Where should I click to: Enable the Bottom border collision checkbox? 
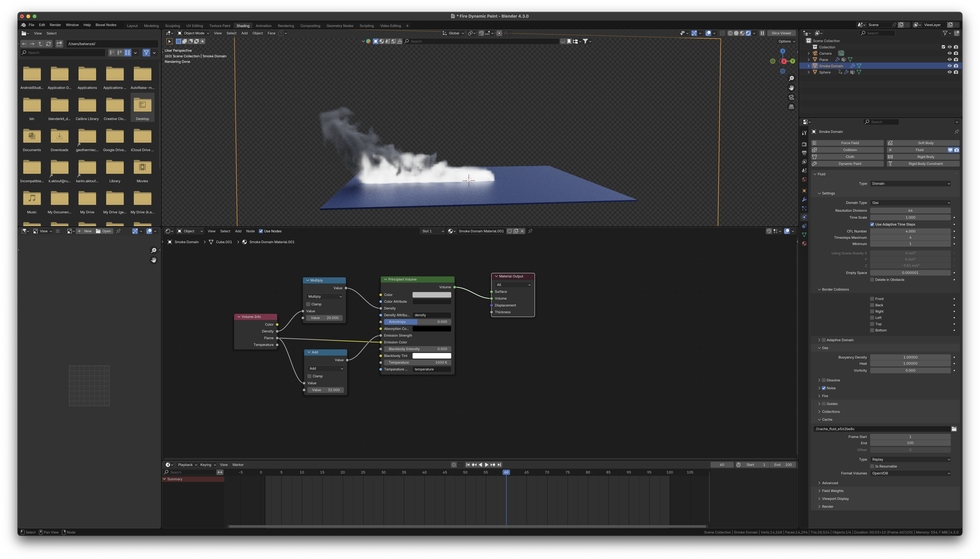[x=872, y=331]
